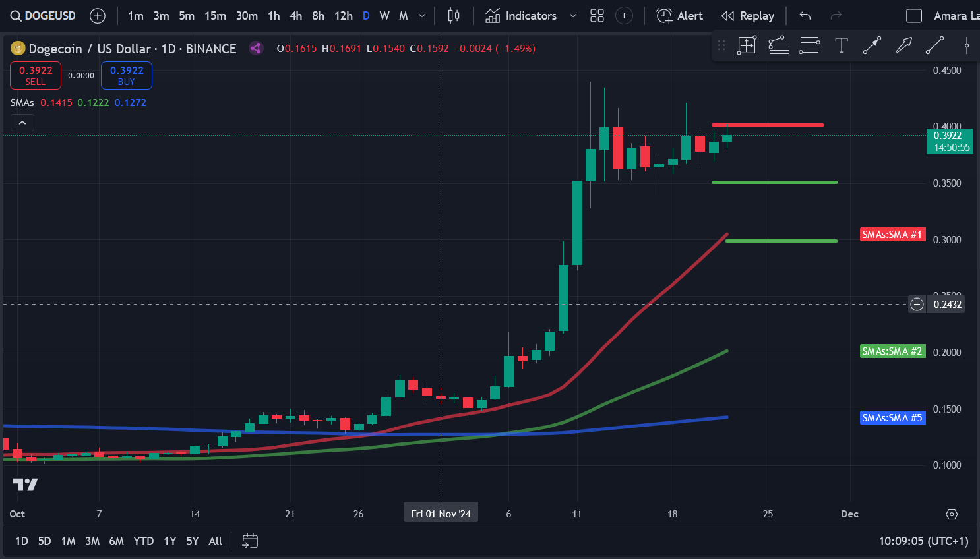Click the SMAs:SMA #2 green label
Viewport: 980px width, 559px height.
pos(892,351)
